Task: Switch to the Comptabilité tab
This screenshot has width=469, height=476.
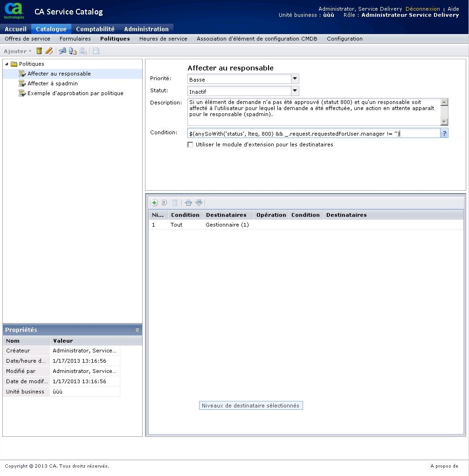Action: [95, 29]
